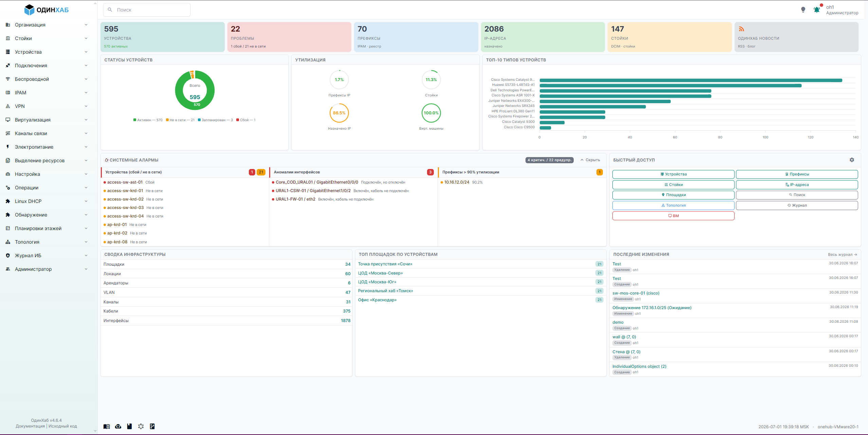This screenshot has width=868, height=435.
Task: Click the Поиск search field
Action: click(147, 10)
